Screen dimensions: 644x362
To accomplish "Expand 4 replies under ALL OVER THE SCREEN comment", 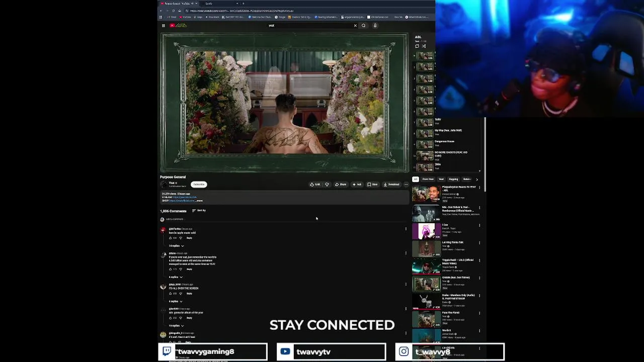I will pos(175,301).
